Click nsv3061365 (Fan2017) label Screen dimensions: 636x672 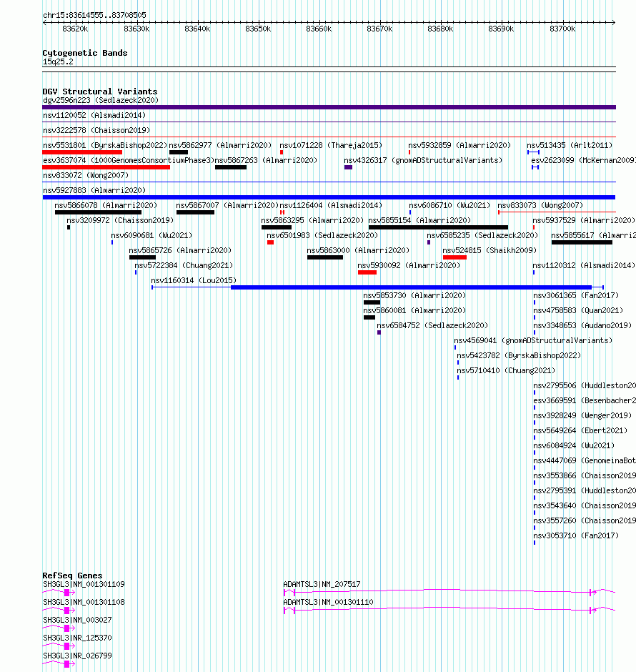pos(576,295)
